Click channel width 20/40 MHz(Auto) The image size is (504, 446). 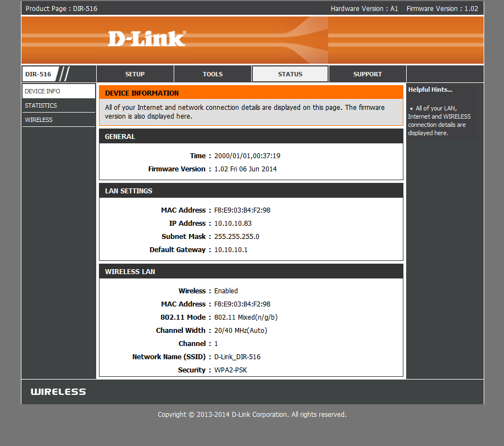240,330
